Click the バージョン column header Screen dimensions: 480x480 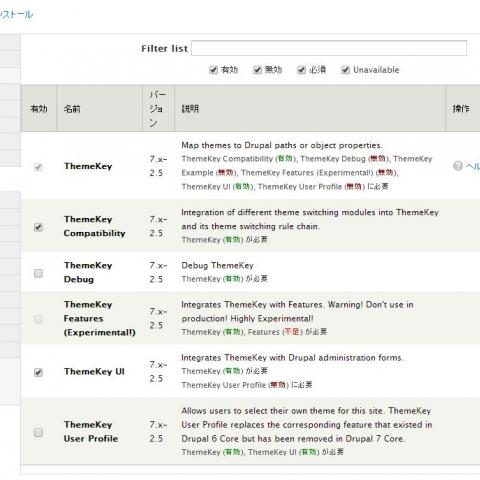pyautogui.click(x=158, y=109)
